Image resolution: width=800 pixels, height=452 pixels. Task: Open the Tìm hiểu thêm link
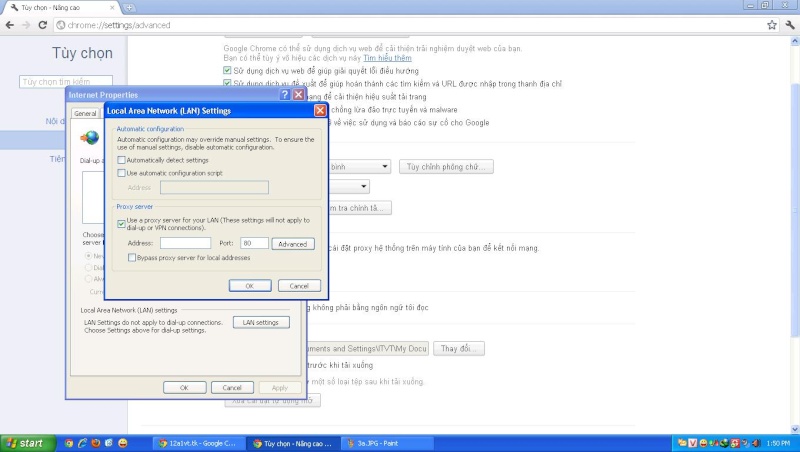tap(387, 58)
